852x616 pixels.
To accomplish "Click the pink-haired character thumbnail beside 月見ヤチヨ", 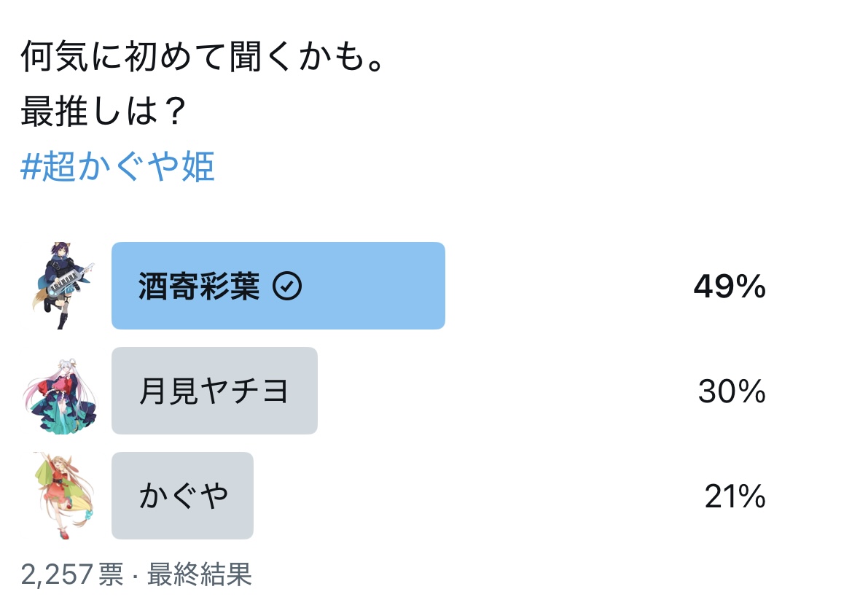I will [x=60, y=396].
